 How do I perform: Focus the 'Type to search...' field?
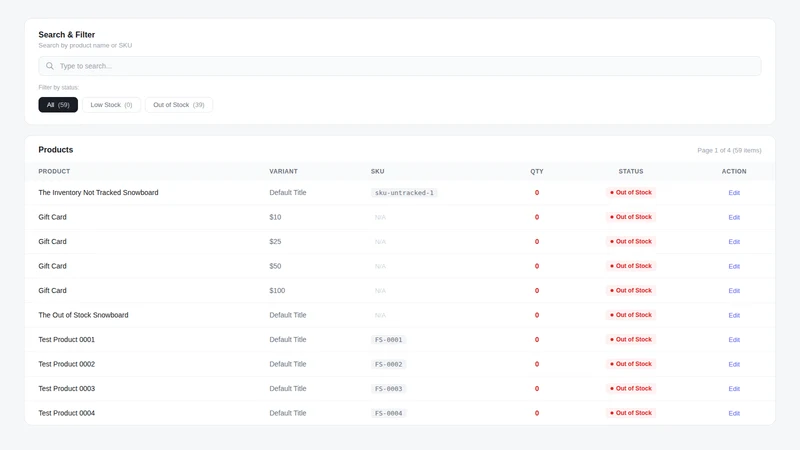399,66
